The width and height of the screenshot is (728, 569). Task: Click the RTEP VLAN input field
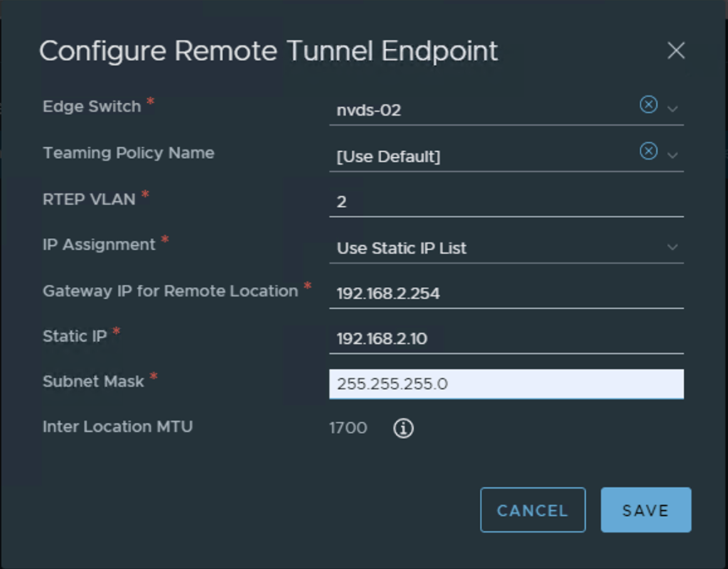click(x=505, y=202)
